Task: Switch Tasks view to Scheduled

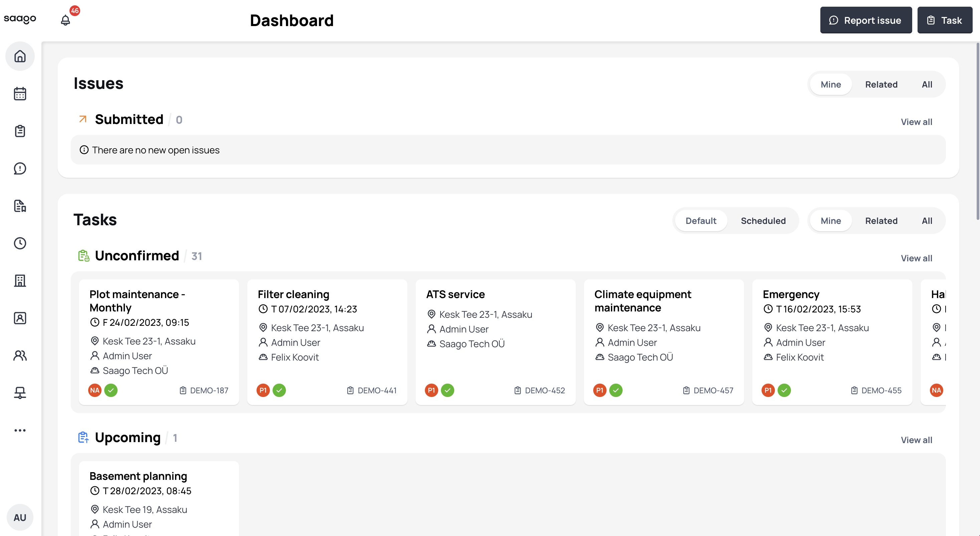Action: pyautogui.click(x=763, y=221)
